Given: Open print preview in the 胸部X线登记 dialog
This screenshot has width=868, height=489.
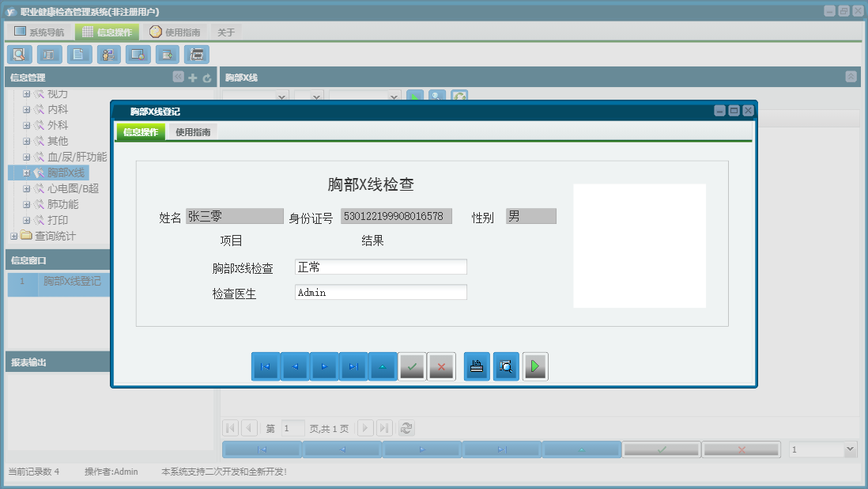Looking at the screenshot, I should pyautogui.click(x=506, y=366).
